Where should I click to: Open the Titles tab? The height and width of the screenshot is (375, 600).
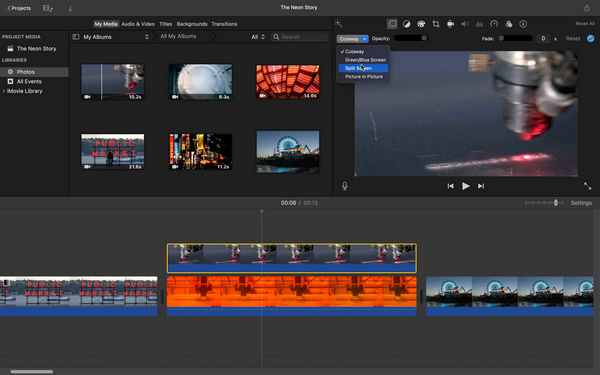point(166,24)
